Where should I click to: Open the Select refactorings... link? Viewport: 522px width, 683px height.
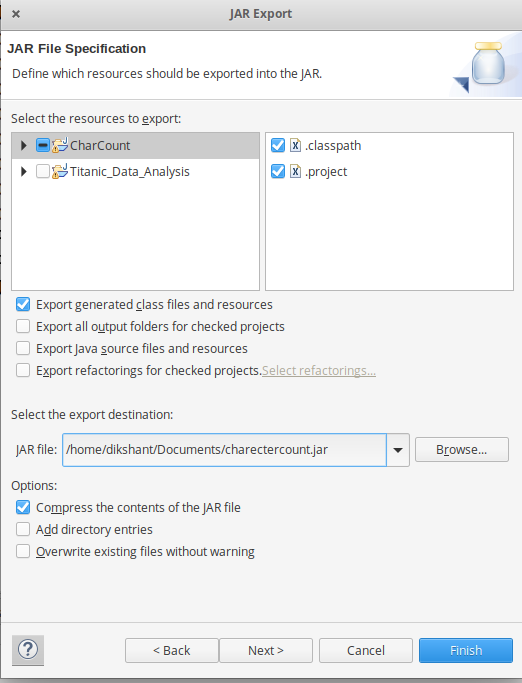pyautogui.click(x=319, y=371)
